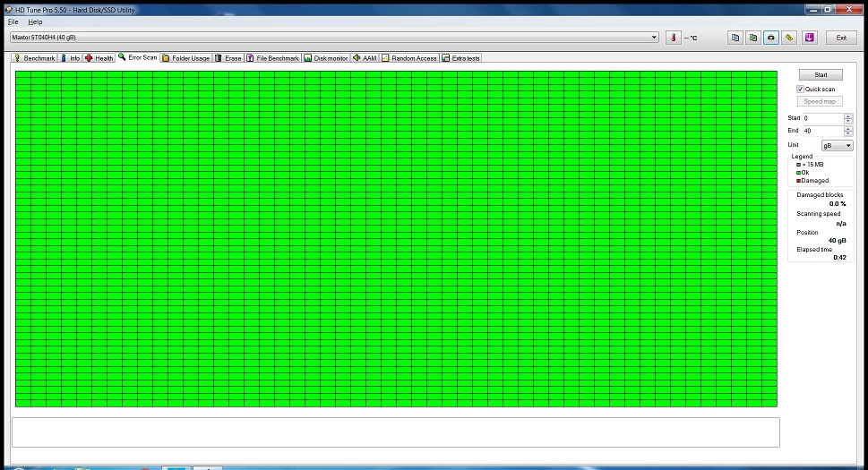Switch to the Info tab
Viewport: 868px width, 470px height.
tap(70, 58)
